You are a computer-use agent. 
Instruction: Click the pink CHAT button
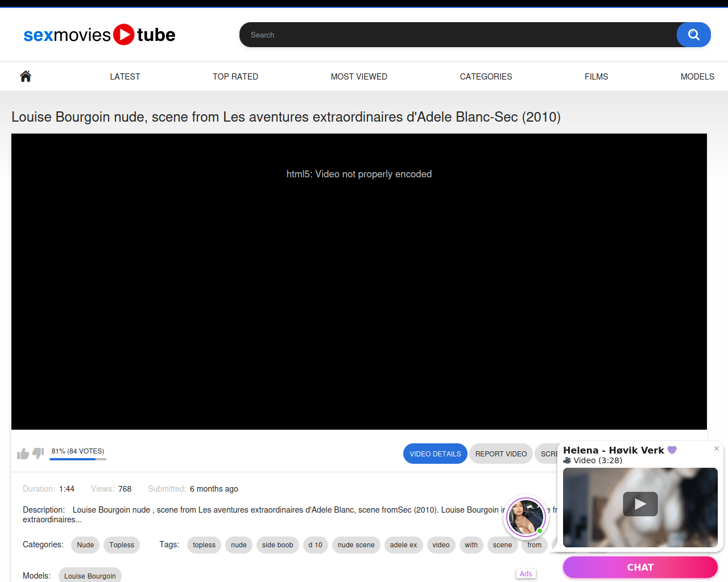(x=640, y=567)
